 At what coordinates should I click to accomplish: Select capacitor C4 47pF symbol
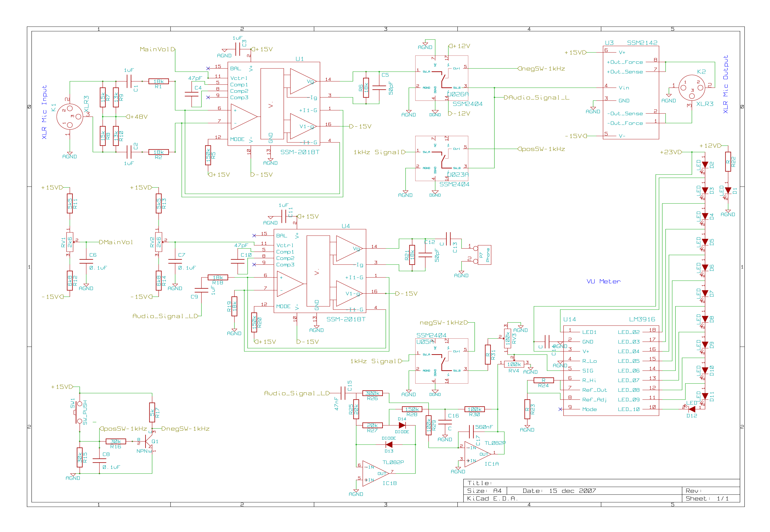click(191, 94)
